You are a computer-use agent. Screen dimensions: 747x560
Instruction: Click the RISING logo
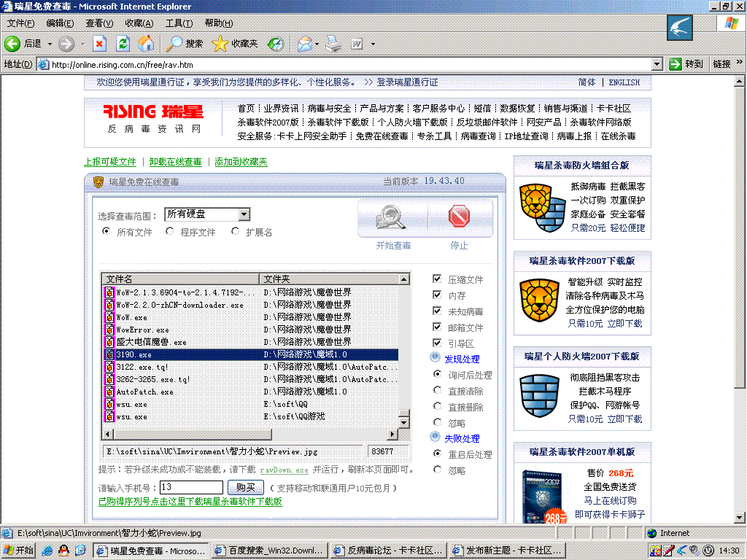pyautogui.click(x=153, y=112)
